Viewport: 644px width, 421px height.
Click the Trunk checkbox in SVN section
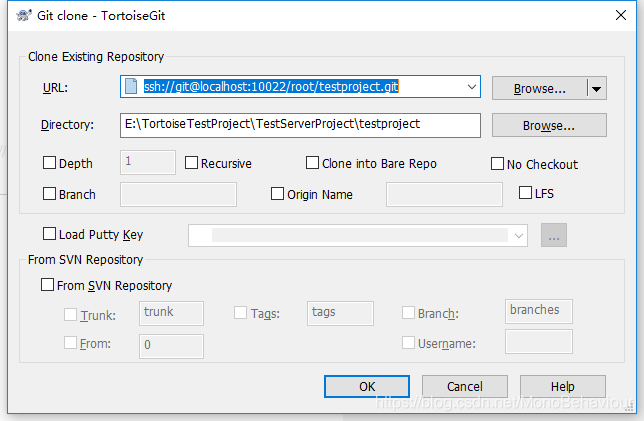point(70,315)
